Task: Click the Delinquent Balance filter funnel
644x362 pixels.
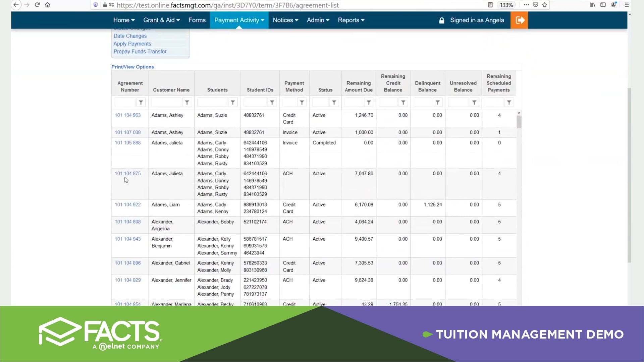Action: coord(437,103)
